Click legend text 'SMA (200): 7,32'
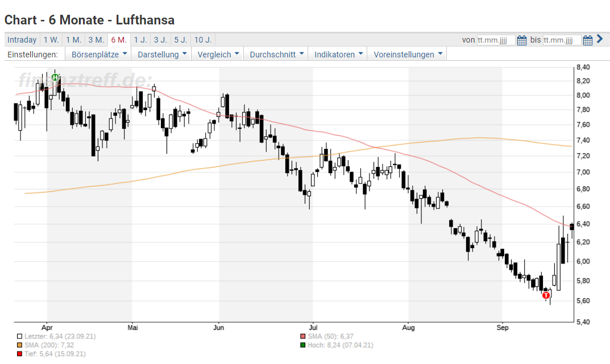The image size is (610, 364). 49,345
